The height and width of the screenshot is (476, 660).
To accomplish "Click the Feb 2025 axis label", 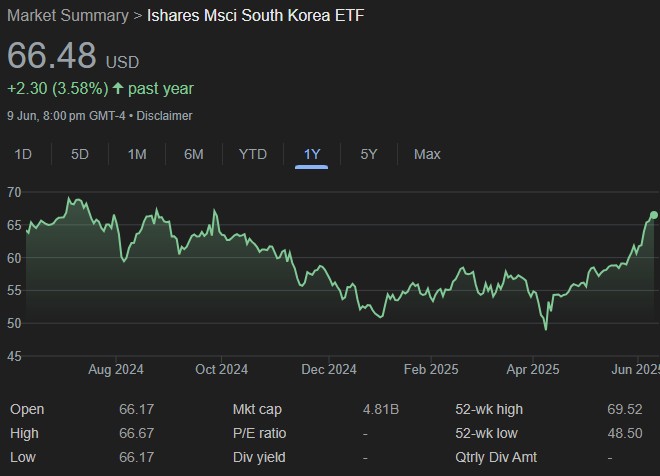I will (x=431, y=369).
